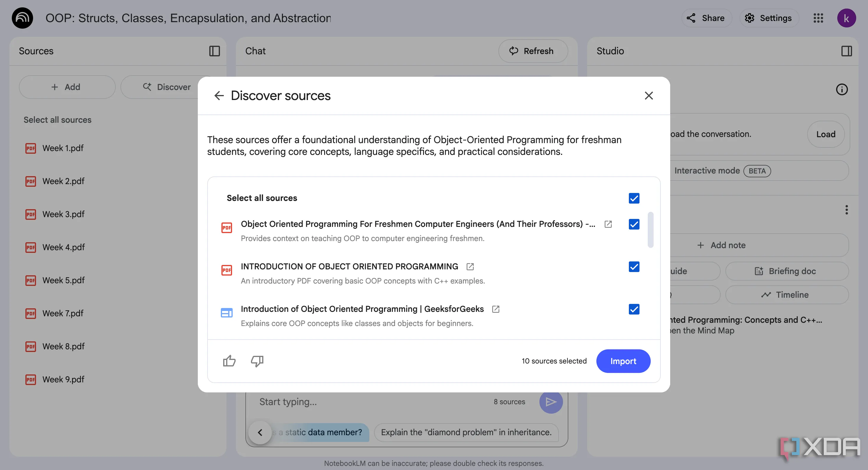Open the Google apps grid
This screenshot has height=470, width=868.
point(818,18)
